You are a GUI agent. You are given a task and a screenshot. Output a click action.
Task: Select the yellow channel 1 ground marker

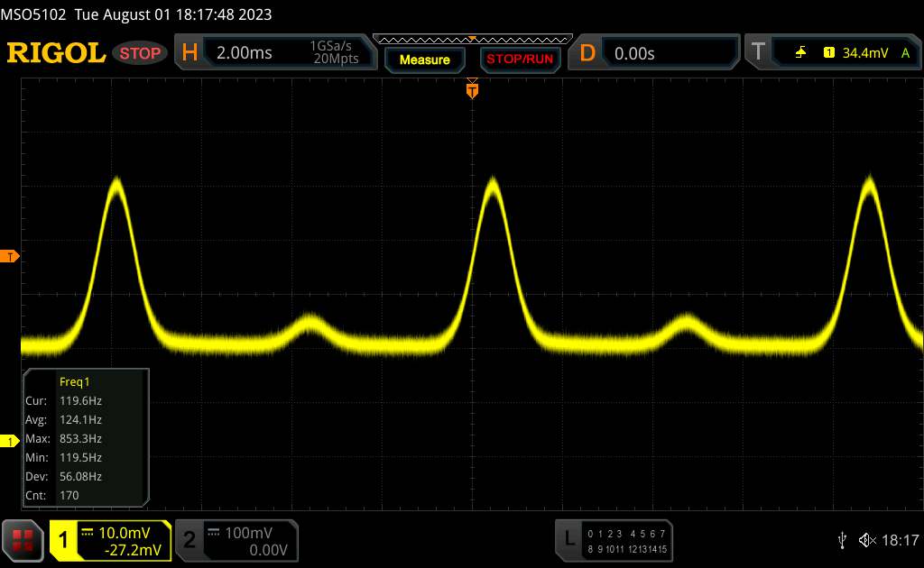click(x=11, y=441)
